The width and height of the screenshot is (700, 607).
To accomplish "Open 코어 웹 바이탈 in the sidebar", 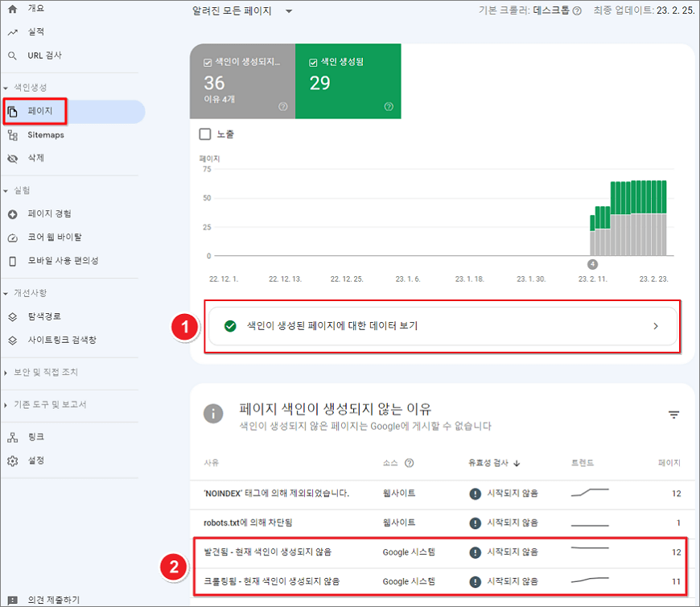I will pyautogui.click(x=55, y=237).
